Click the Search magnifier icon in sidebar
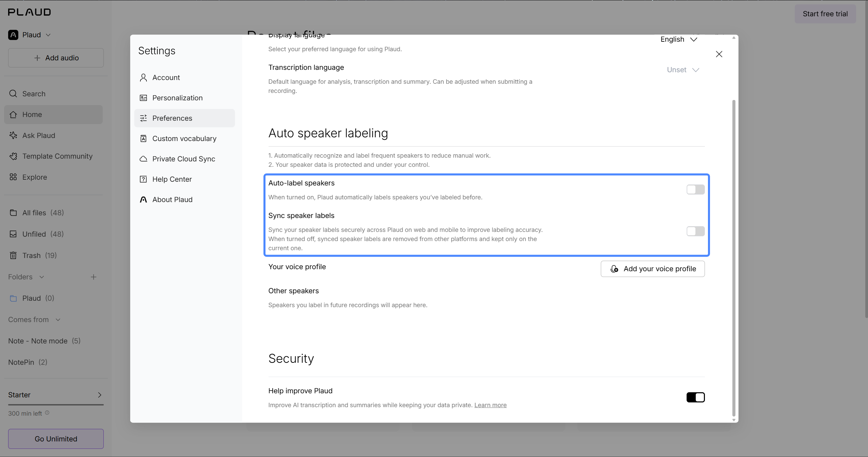The height and width of the screenshot is (457, 868). coord(13,94)
